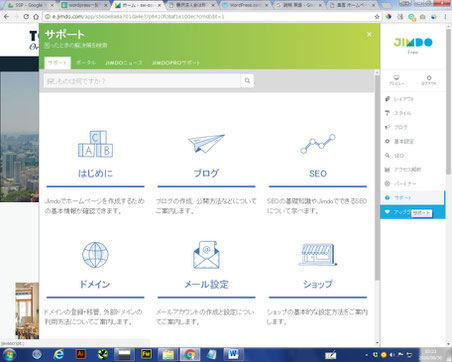Click the SEO heading link
This screenshot has height=362, width=452.
[x=318, y=173]
